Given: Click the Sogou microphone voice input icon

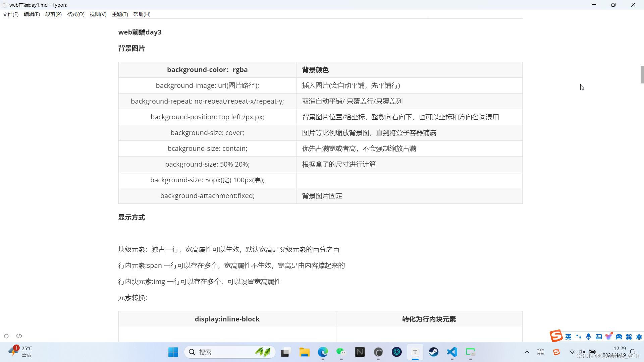Looking at the screenshot, I should point(588,337).
